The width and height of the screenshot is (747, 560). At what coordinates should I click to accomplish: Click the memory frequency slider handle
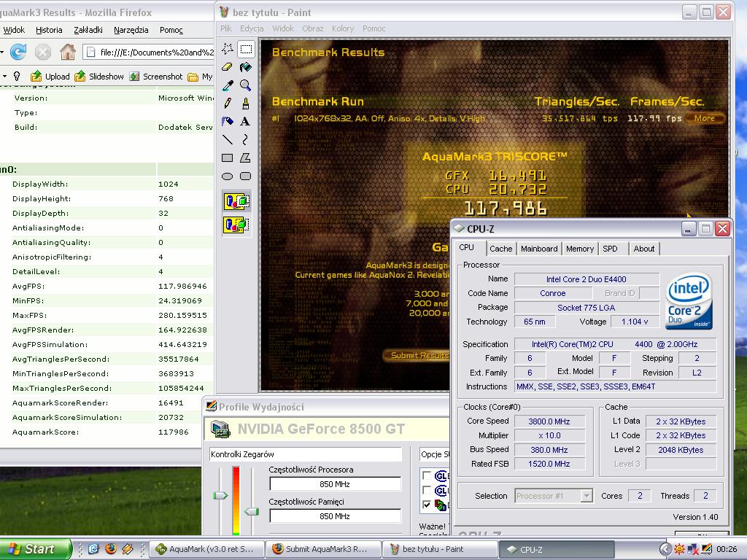pyautogui.click(x=252, y=511)
